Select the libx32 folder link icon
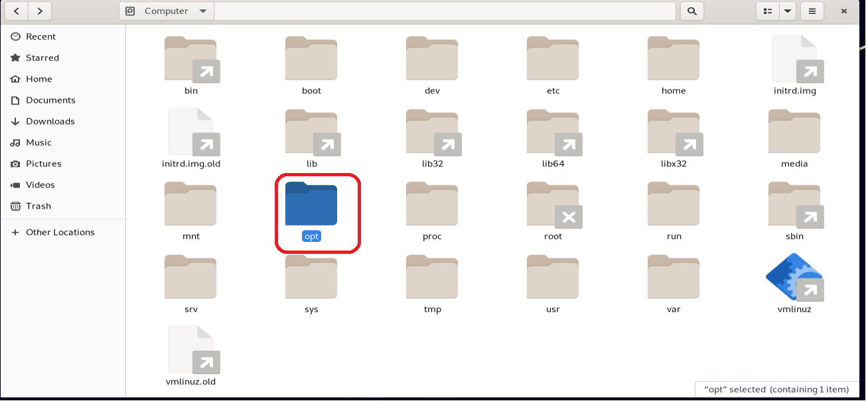 point(674,131)
